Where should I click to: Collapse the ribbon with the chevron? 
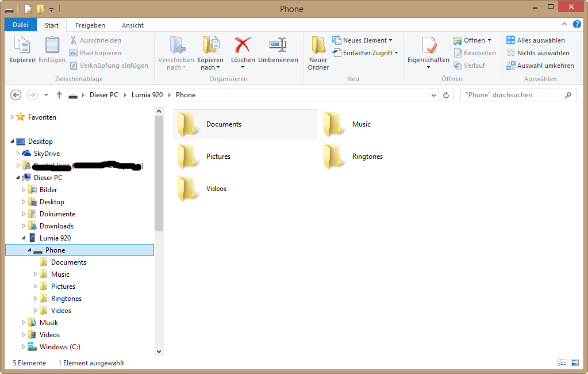tap(564, 24)
